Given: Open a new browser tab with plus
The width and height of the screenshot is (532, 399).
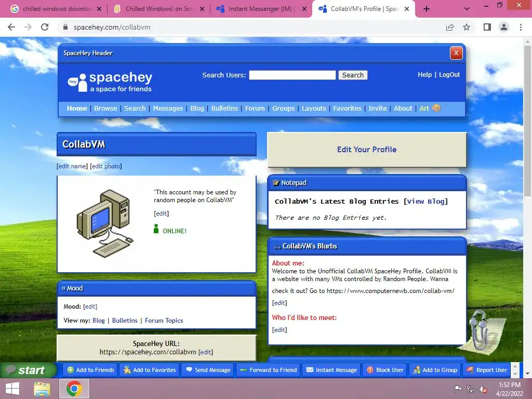Looking at the screenshot, I should (427, 9).
